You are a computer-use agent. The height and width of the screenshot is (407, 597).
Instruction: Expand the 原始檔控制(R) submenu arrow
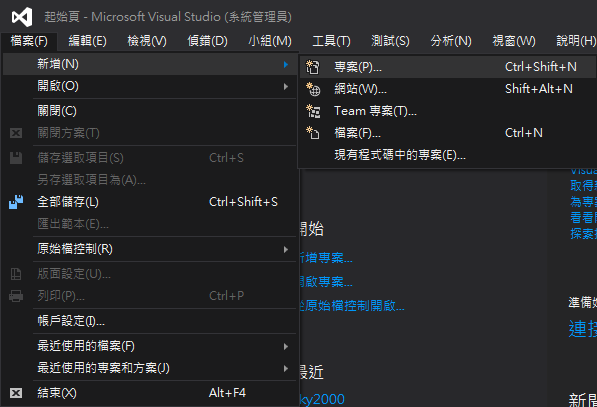pos(286,249)
